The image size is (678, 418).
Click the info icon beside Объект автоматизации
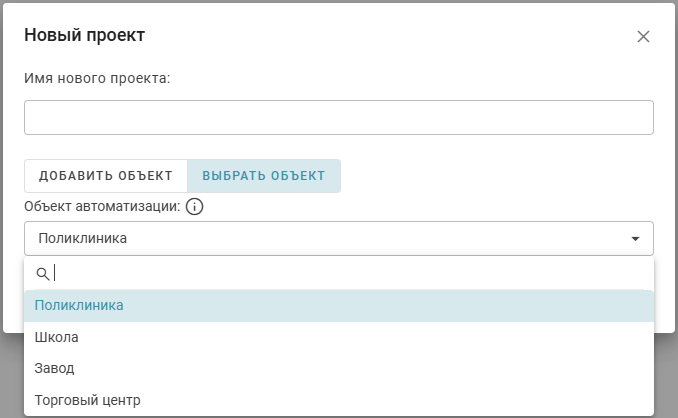194,207
